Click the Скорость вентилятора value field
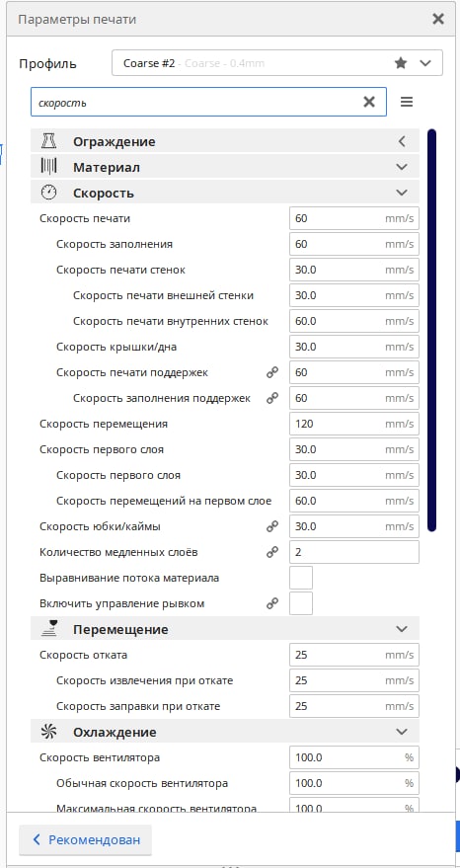The width and height of the screenshot is (460, 868). point(354,757)
